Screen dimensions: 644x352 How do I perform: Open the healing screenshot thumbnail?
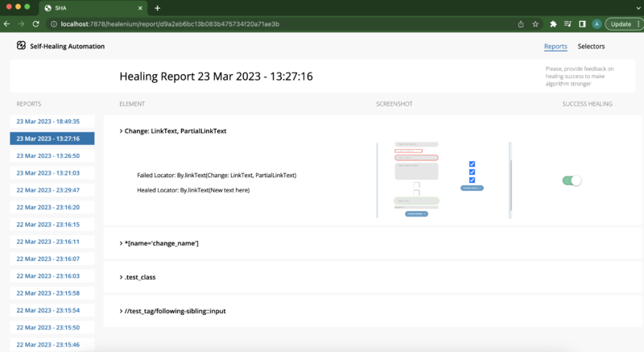(x=444, y=180)
